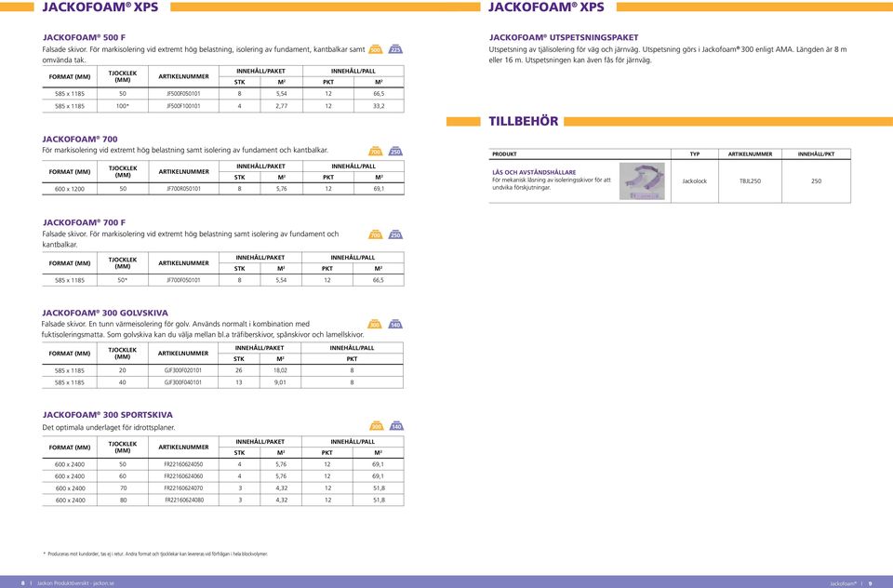The height and width of the screenshot is (588, 893).
Task: Click article number FR22160624070
Action: point(183,488)
